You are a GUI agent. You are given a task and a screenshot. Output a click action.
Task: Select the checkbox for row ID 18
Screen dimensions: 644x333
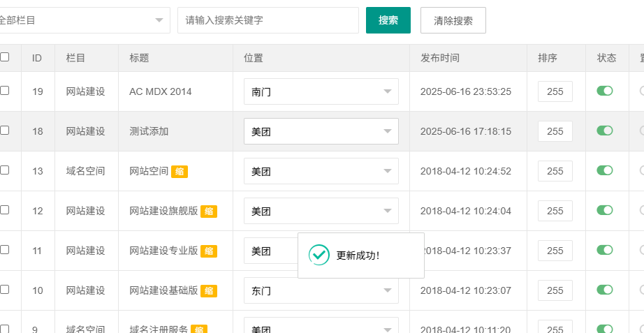[x=5, y=131]
